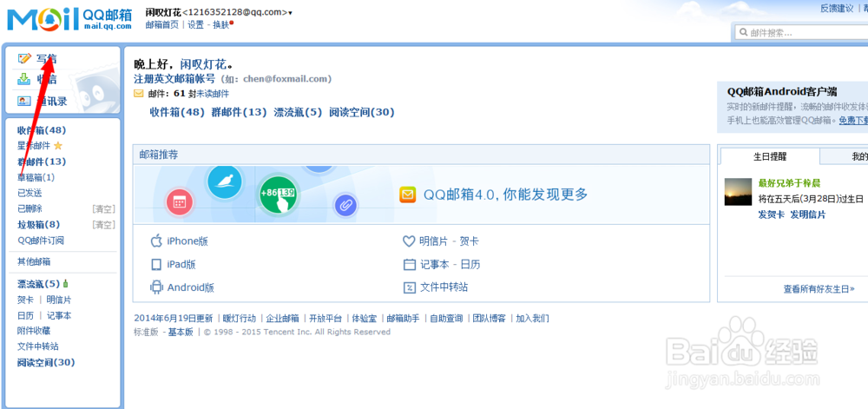The image size is (868, 409).
Task: Open 贺卡 in sidebar
Action: [x=25, y=300]
